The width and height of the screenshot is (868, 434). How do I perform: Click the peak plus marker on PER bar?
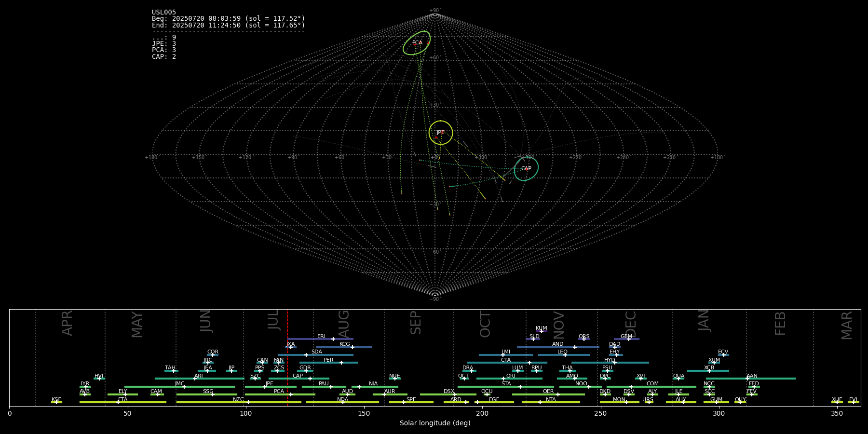341,363
